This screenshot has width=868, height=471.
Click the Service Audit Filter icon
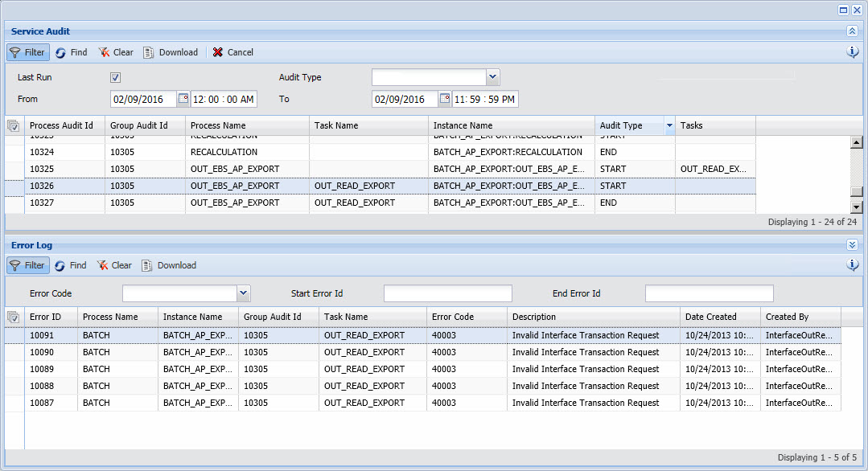click(15, 52)
